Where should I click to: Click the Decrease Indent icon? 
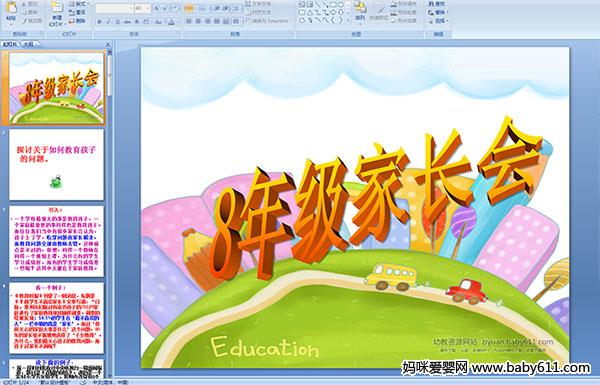pos(217,8)
